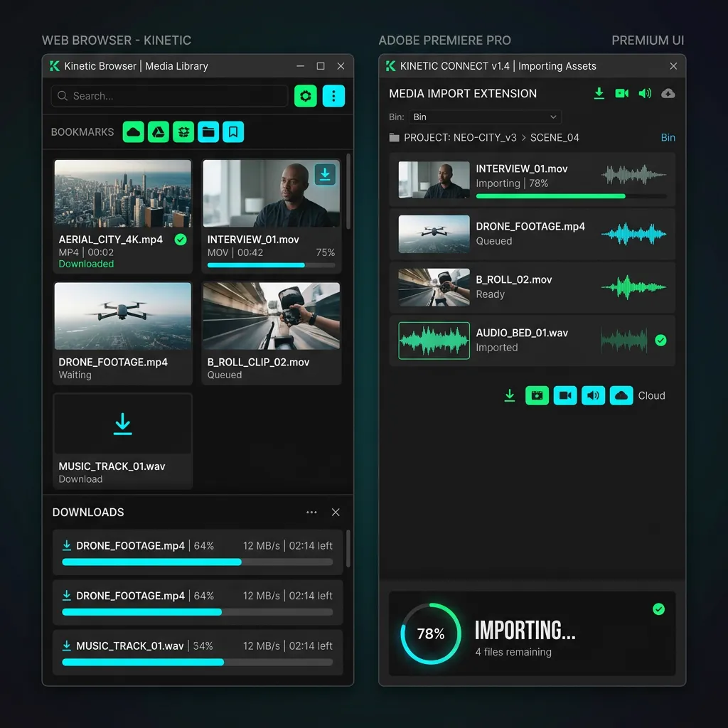Image resolution: width=728 pixels, height=728 pixels.
Task: Click the B_ROLL_02.mov green waveform
Action: tap(633, 287)
